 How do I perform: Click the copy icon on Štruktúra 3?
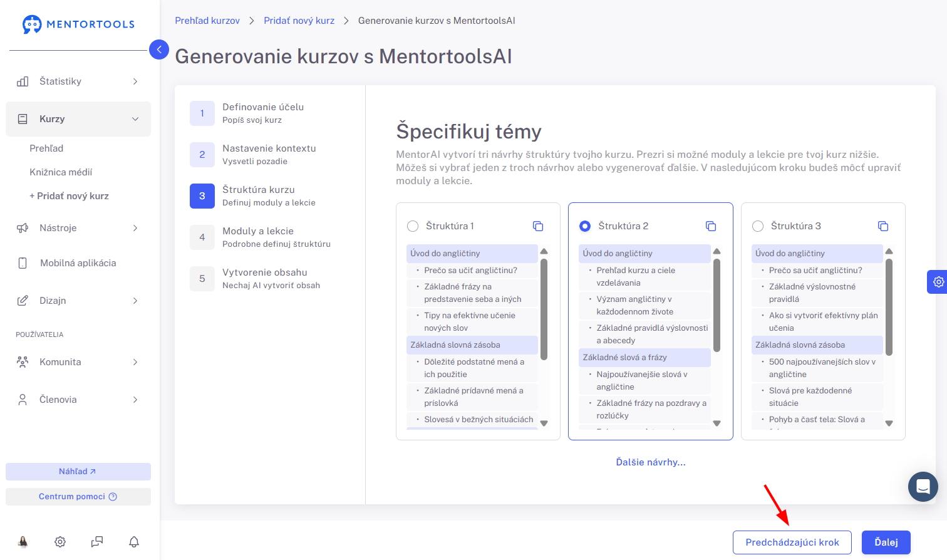point(883,226)
